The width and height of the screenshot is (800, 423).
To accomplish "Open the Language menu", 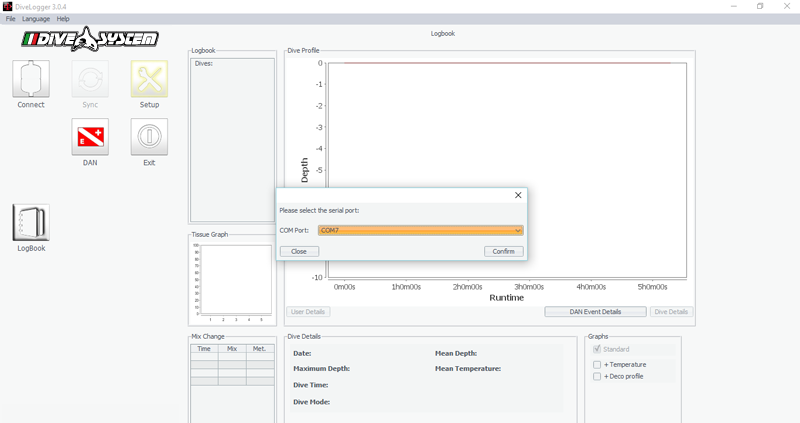I will tap(36, 19).
